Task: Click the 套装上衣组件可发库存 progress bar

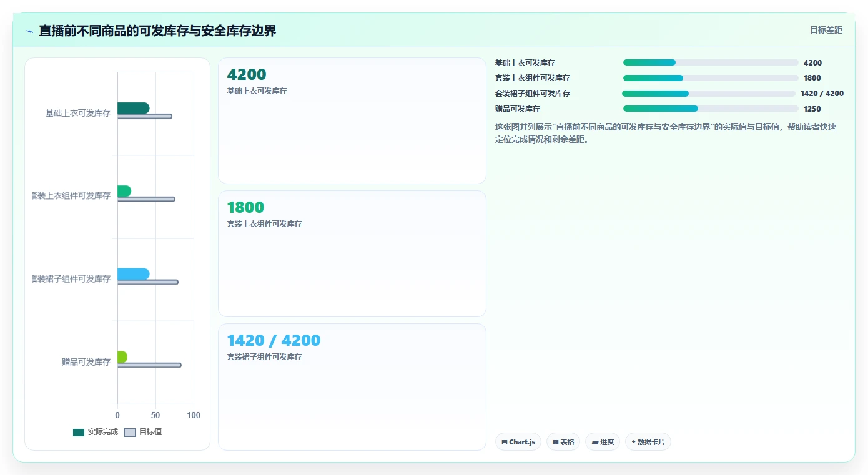Action: pos(711,78)
